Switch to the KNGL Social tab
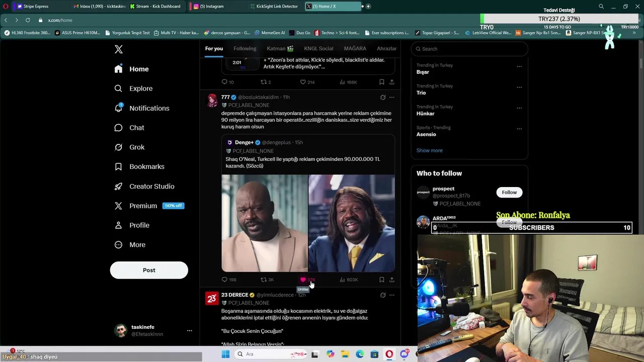Viewport: 644px width, 362px height. tap(318, 48)
